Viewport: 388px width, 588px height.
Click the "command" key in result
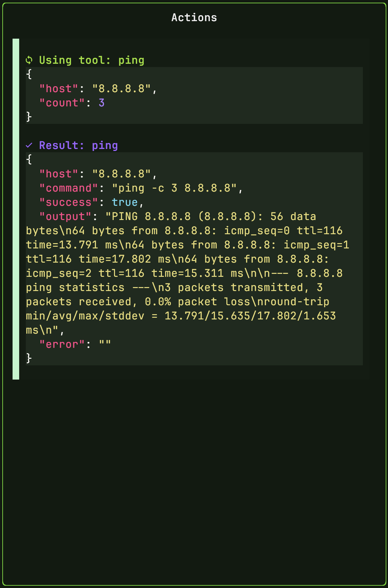pyautogui.click(x=69, y=188)
